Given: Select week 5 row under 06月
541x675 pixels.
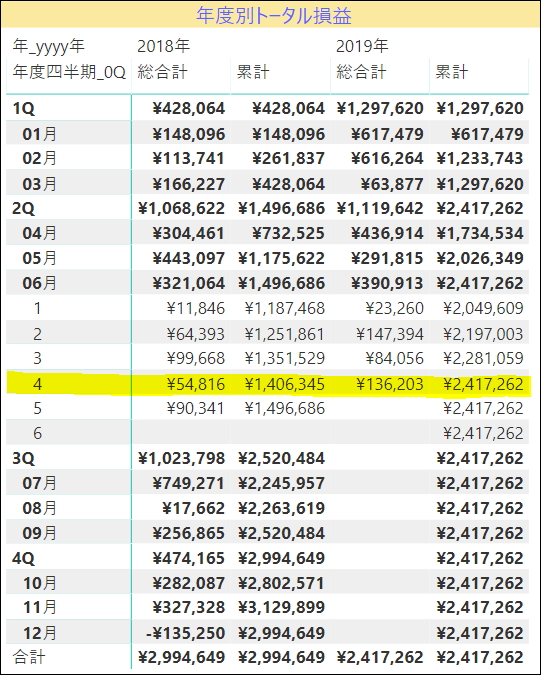Looking at the screenshot, I should [37, 408].
